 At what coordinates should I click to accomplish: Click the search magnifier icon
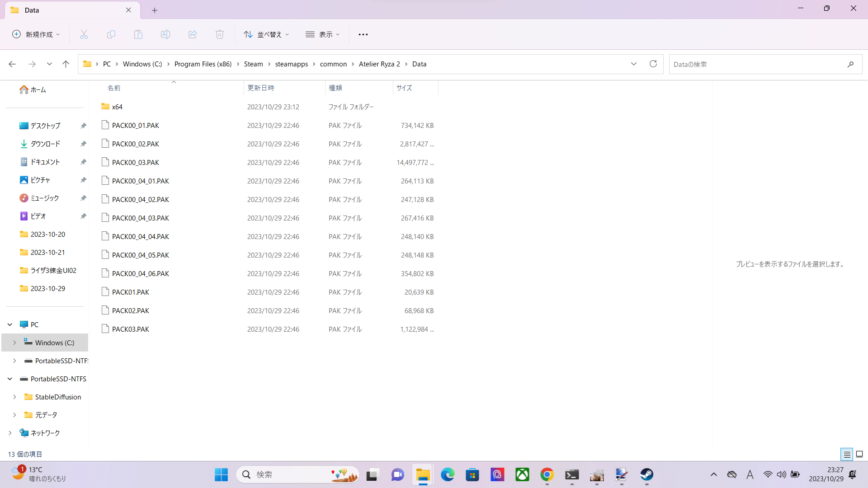[x=850, y=64]
